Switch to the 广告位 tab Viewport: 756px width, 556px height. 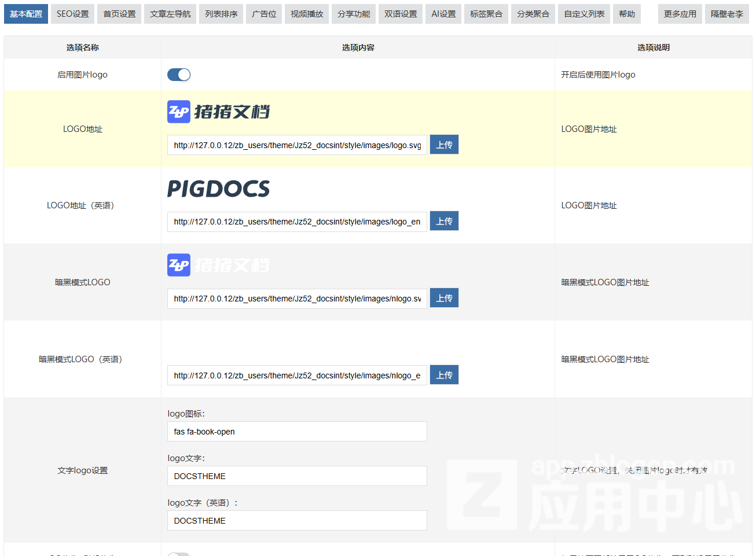pos(264,14)
